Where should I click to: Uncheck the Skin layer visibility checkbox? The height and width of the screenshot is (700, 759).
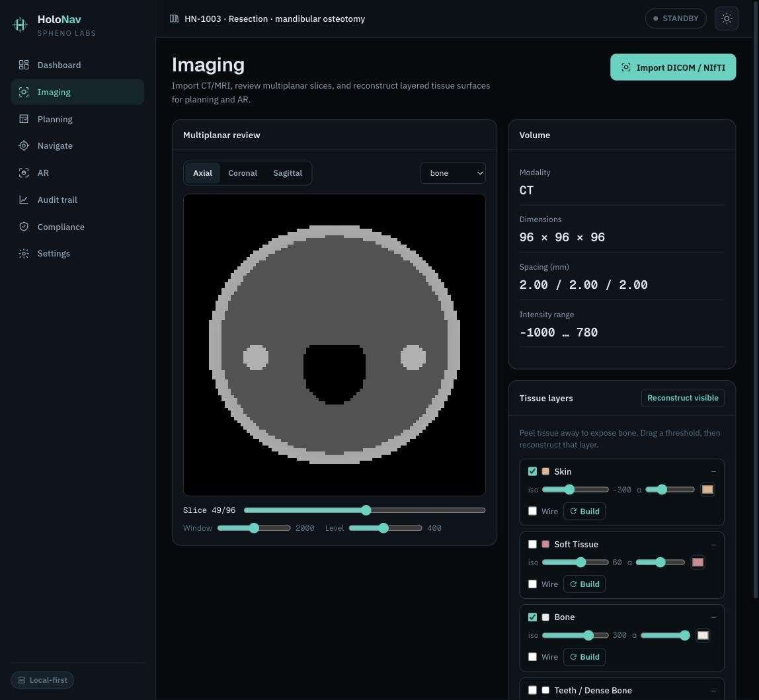(532, 471)
